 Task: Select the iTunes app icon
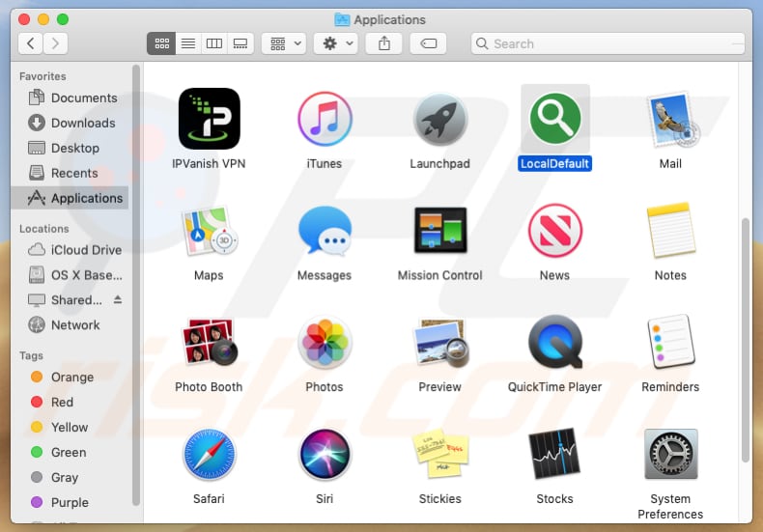(x=325, y=119)
